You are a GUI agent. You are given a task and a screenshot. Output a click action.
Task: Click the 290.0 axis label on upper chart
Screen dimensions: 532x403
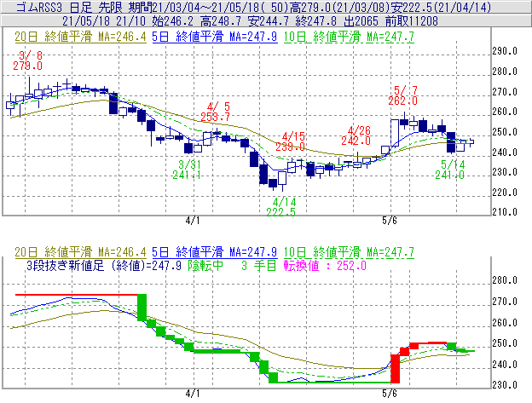(x=505, y=51)
